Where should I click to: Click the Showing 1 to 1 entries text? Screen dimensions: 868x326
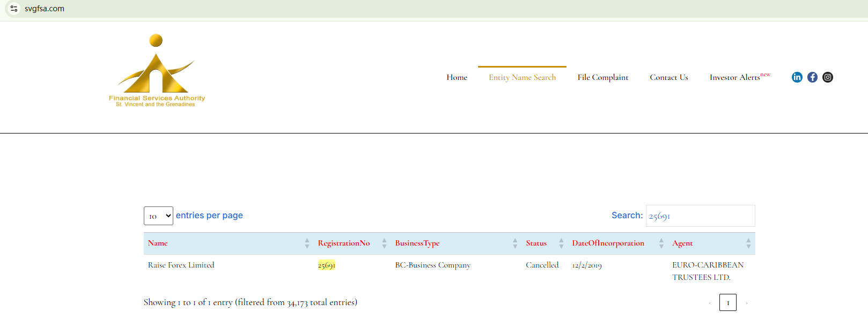[x=251, y=302]
